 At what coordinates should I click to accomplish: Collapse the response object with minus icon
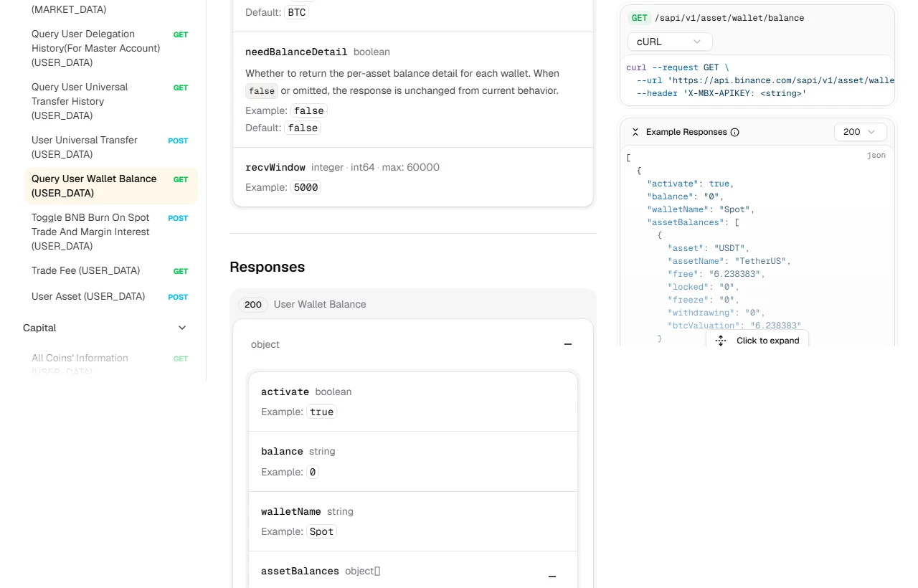[568, 344]
